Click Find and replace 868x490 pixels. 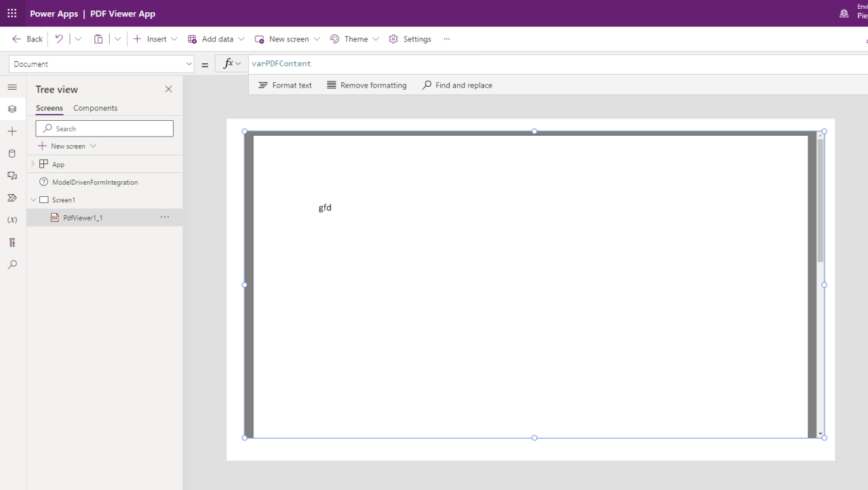pos(457,85)
